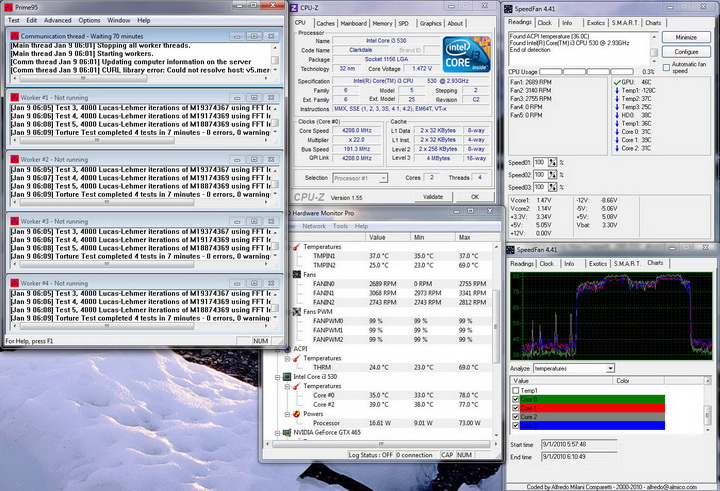The image size is (720, 491).
Task: Click green Core 0 color swatch
Action: tap(592, 399)
